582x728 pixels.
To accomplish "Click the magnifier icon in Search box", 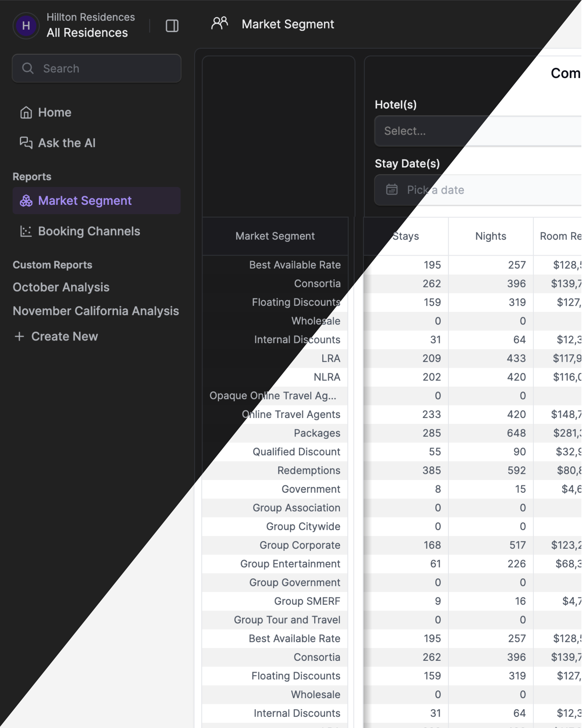I will coord(28,68).
